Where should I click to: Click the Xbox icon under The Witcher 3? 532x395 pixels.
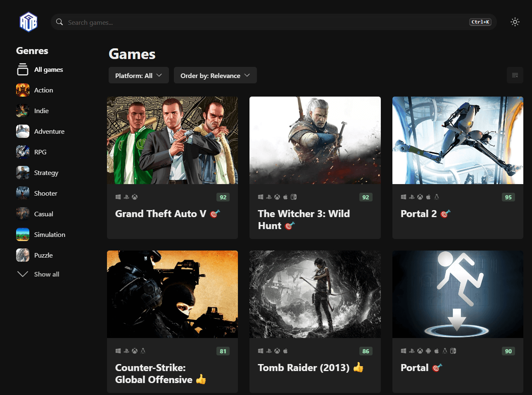click(277, 197)
